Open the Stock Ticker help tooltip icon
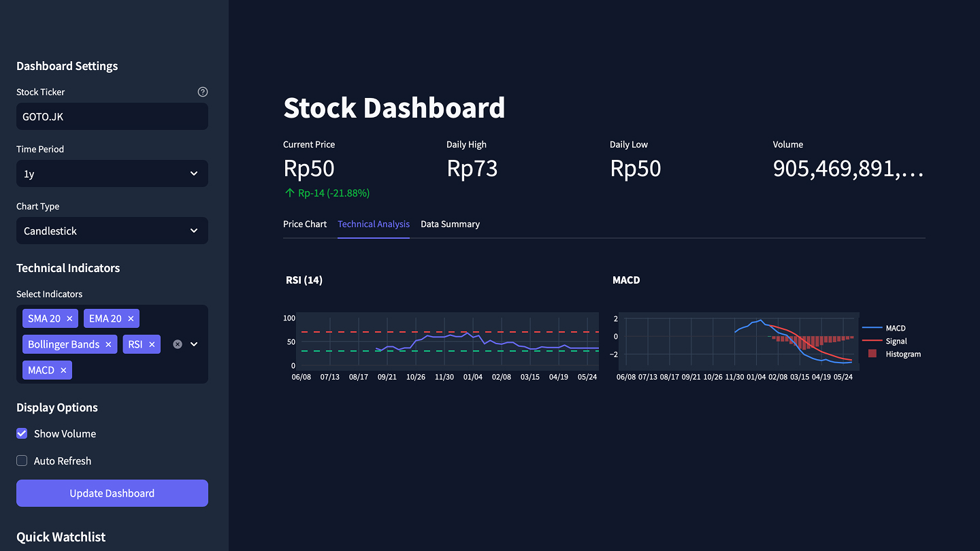 click(203, 92)
